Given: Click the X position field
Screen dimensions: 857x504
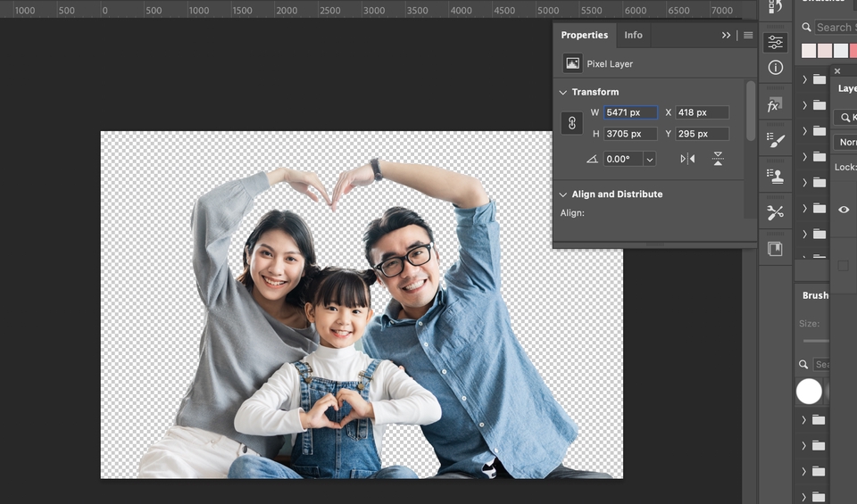Looking at the screenshot, I should click(702, 112).
